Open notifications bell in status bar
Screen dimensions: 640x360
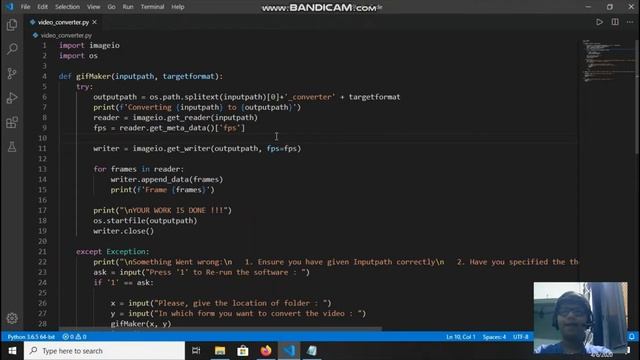click(x=631, y=337)
